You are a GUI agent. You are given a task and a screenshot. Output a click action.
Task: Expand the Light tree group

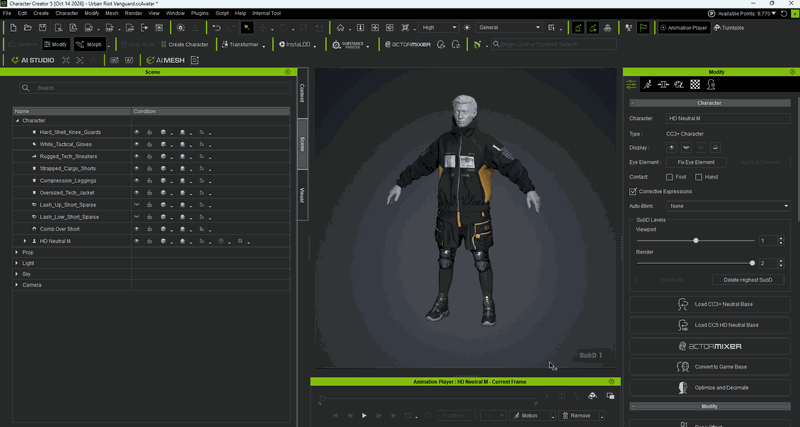click(17, 263)
